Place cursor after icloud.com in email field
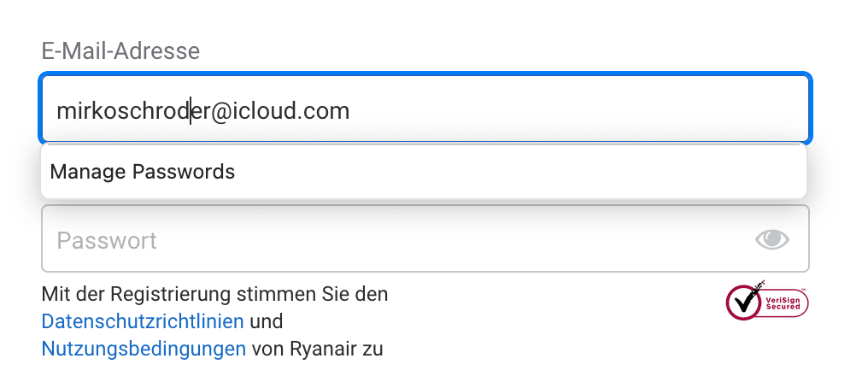 350,111
